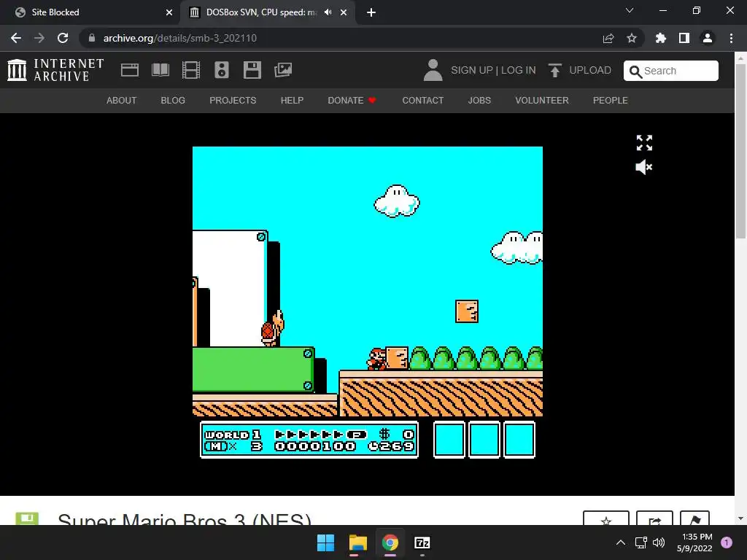Open the PROJECTS menu link
Screen dimensions: 747x560
(x=233, y=101)
